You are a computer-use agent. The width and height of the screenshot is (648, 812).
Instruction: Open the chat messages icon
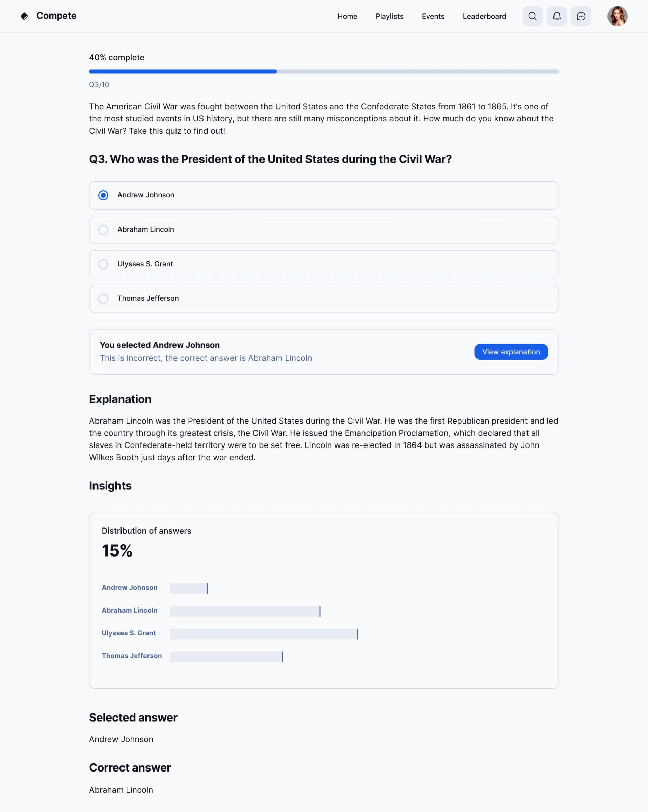580,16
